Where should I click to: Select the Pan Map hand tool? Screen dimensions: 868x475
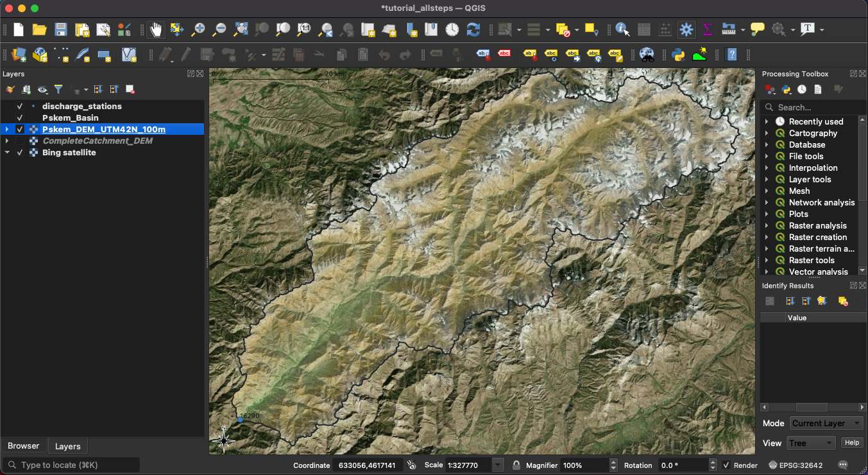tap(156, 30)
